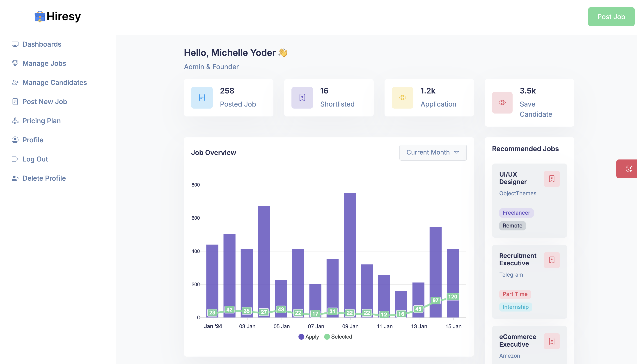Click the yellow Application eye icon
Screen dimensions: 637x364
click(402, 98)
